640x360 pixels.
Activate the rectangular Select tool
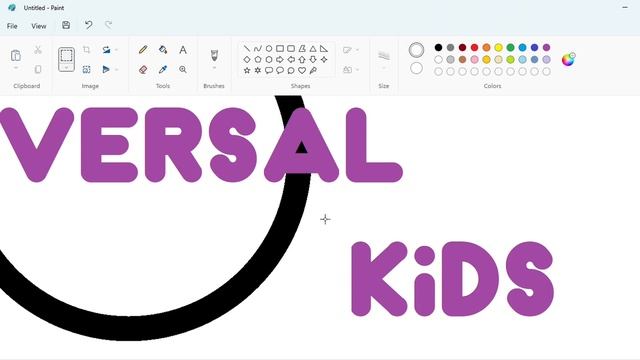coord(66,55)
